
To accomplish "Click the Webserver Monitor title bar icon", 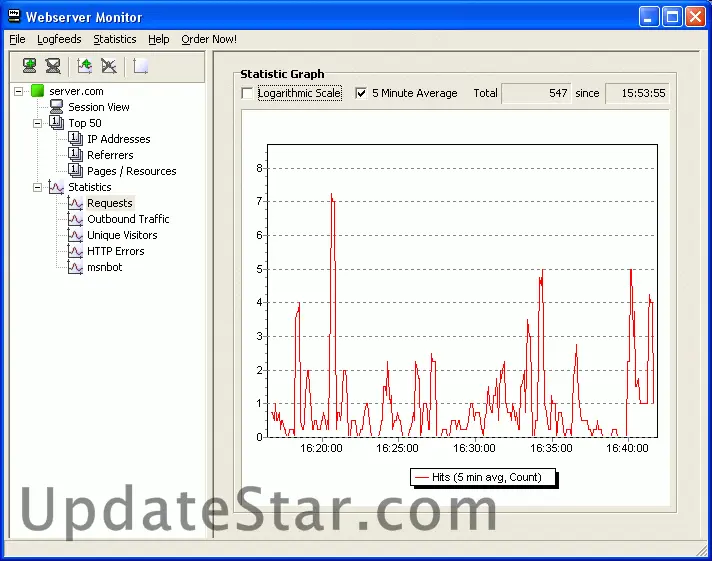I will click(15, 17).
